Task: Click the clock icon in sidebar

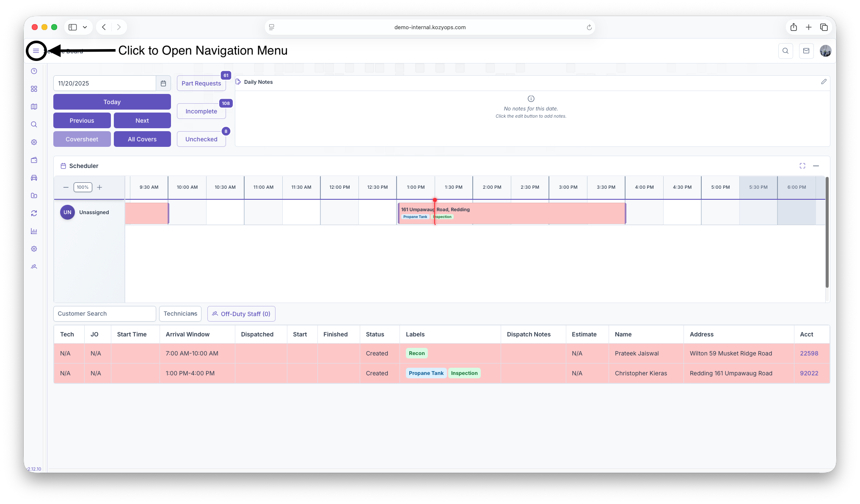Action: point(34,71)
